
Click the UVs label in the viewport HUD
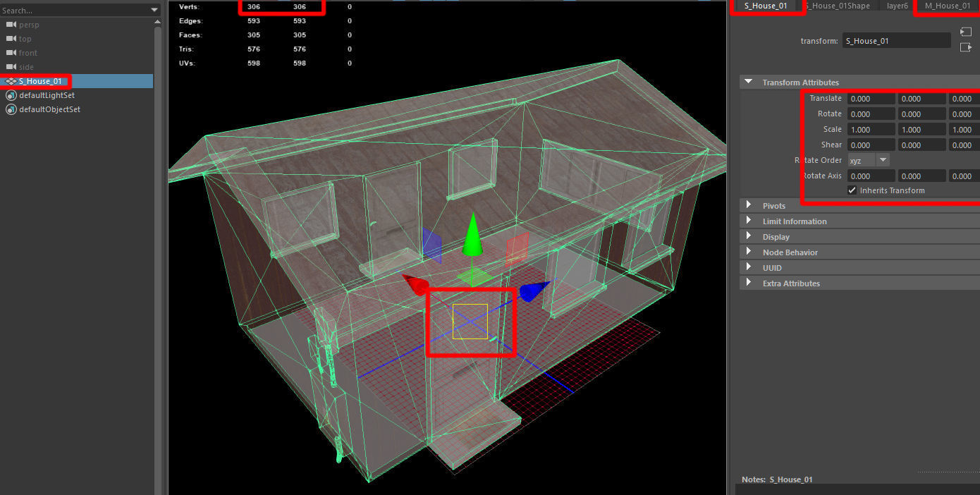click(x=187, y=63)
